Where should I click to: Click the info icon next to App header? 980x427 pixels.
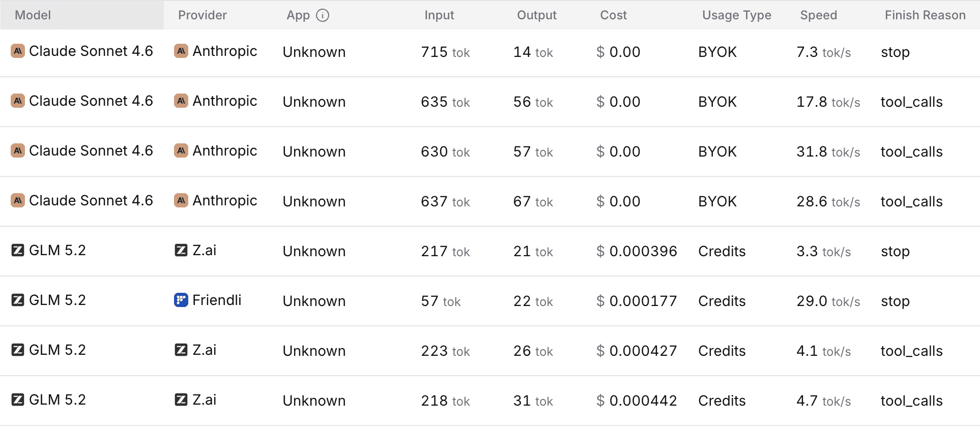pyautogui.click(x=323, y=15)
